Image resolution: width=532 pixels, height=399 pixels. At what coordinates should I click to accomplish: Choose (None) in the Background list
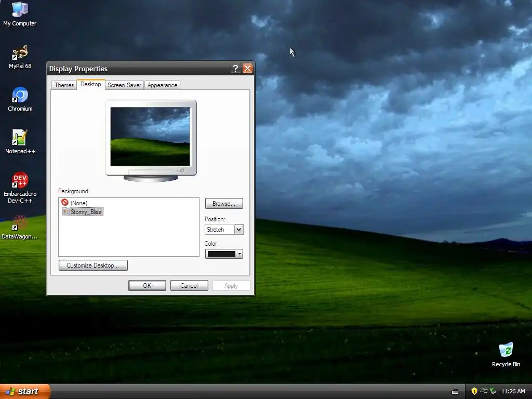pos(79,203)
